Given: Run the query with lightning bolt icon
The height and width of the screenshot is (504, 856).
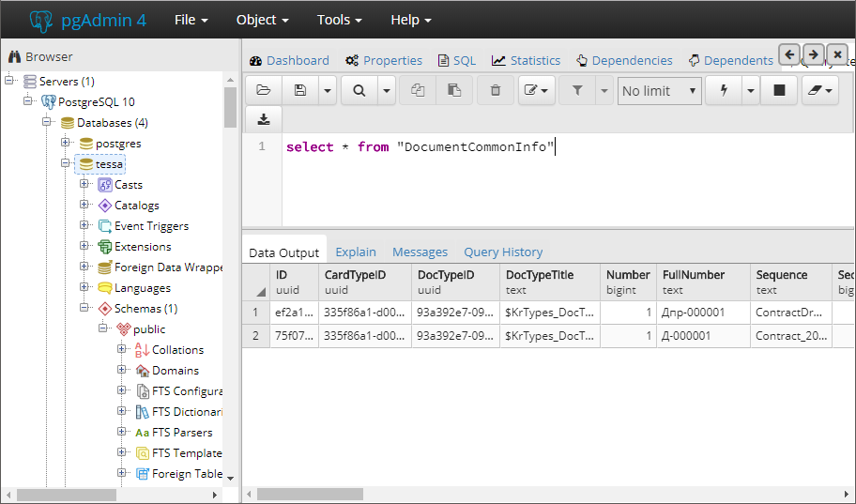Looking at the screenshot, I should click(724, 90).
